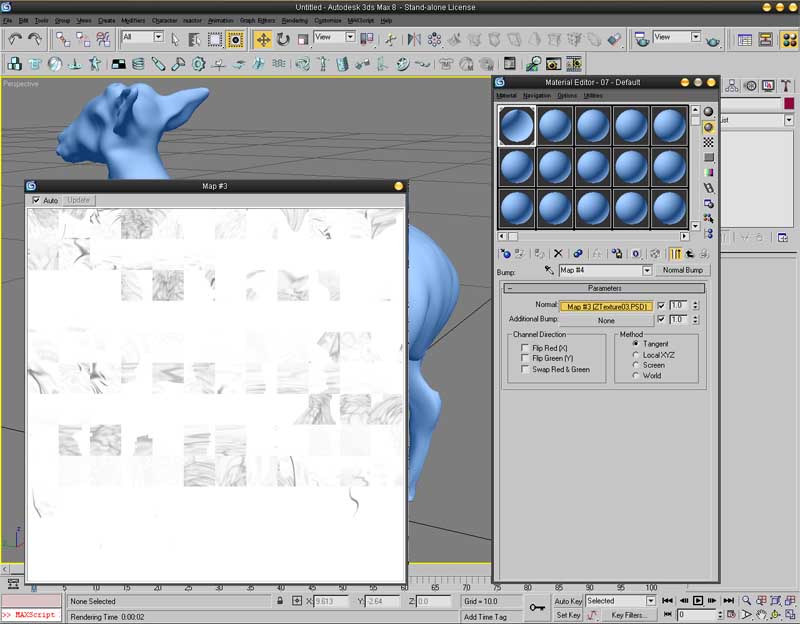The width and height of the screenshot is (800, 624).
Task: Toggle Backlight icon in Material Editor
Action: click(x=709, y=127)
